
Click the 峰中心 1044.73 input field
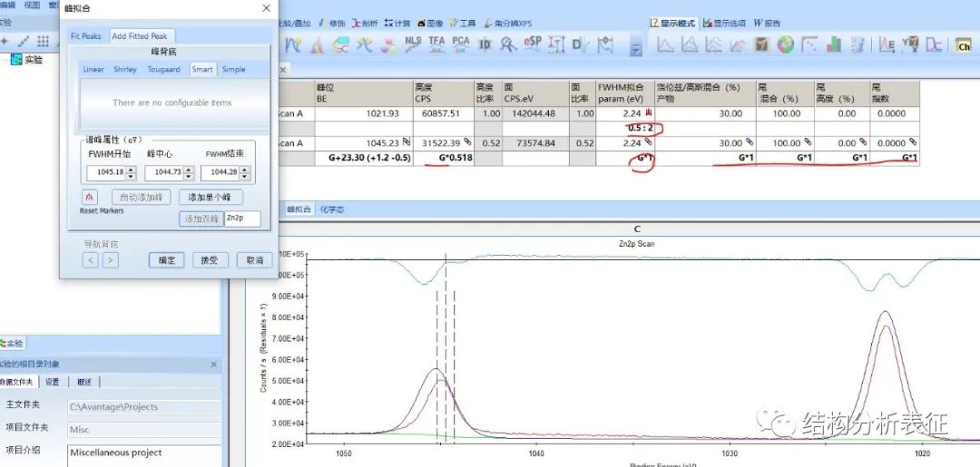point(164,173)
